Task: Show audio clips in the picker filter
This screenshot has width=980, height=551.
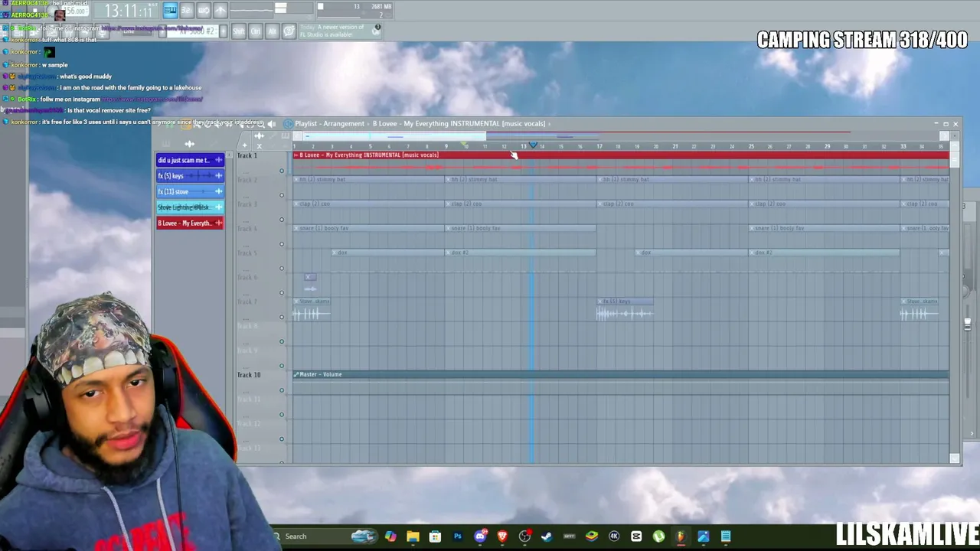Action: tap(189, 144)
